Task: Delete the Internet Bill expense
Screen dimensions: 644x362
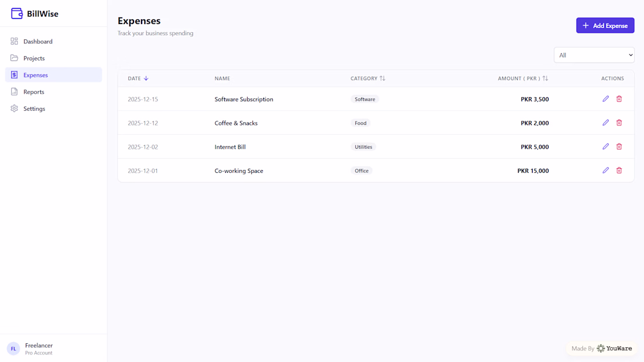Action: pyautogui.click(x=619, y=147)
